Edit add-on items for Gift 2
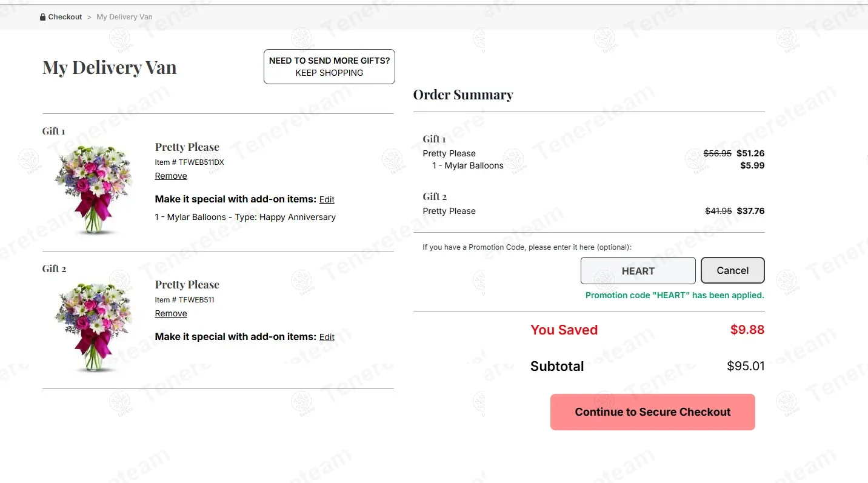The height and width of the screenshot is (483, 868). [x=327, y=337]
